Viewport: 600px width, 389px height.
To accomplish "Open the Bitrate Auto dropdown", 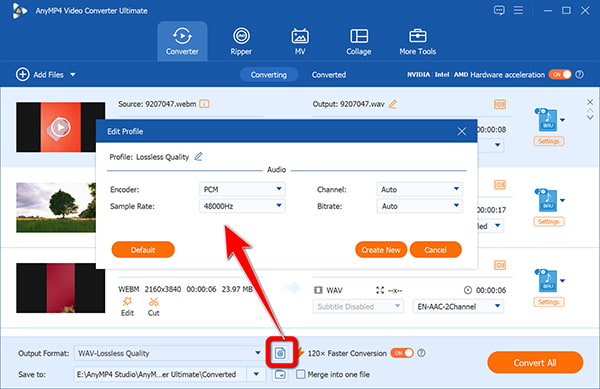I will [x=419, y=206].
